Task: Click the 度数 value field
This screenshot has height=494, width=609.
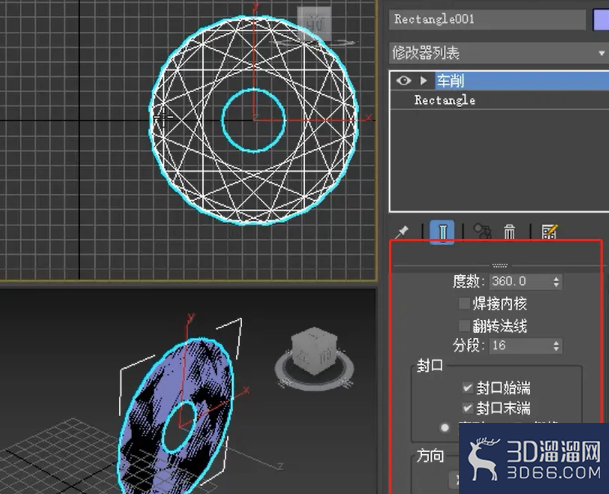Action: (520, 281)
